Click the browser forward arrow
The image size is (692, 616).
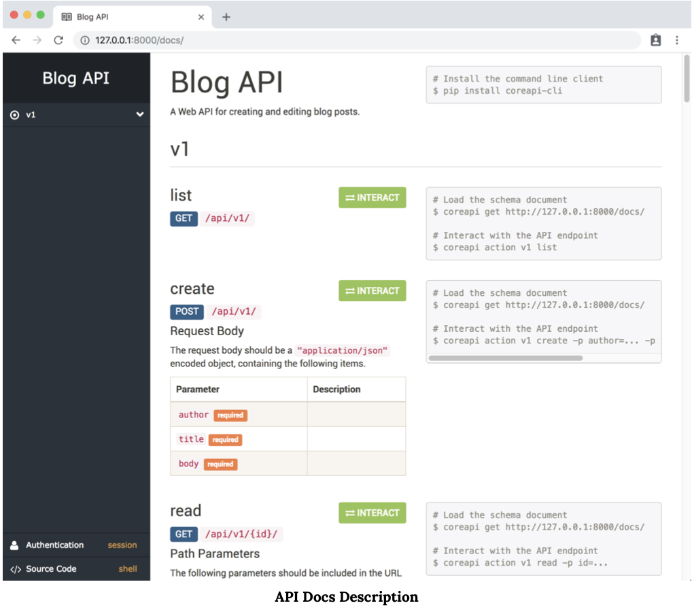pyautogui.click(x=37, y=40)
